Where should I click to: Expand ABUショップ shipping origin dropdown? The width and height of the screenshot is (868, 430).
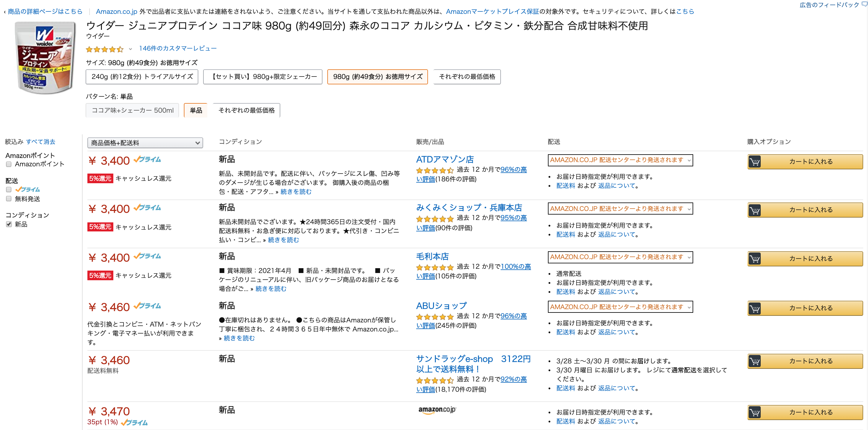pos(620,307)
